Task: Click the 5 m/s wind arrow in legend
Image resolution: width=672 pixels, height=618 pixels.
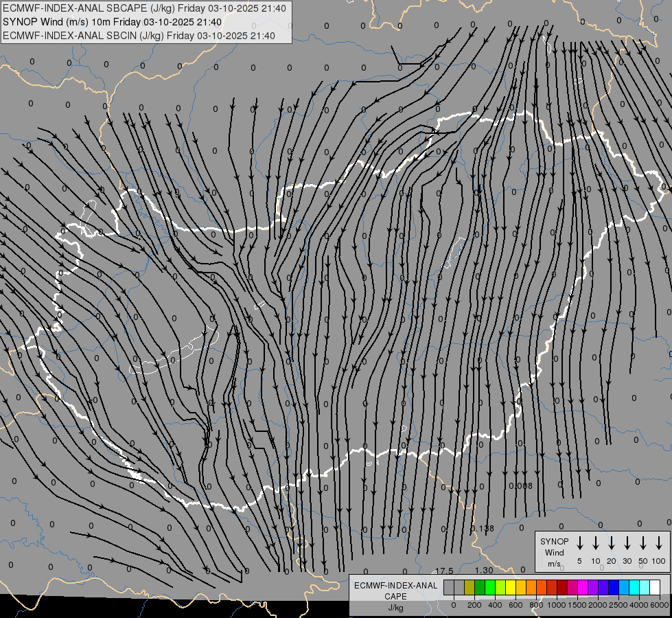Action: [x=580, y=543]
